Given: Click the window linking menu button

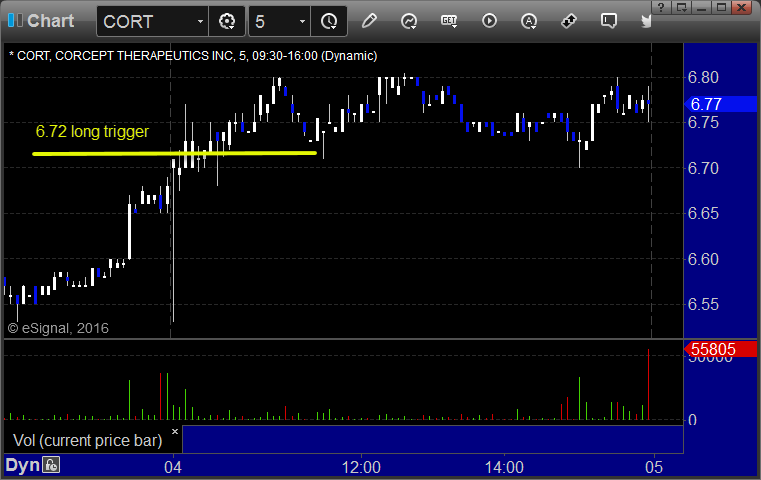Looking at the screenshot, I should [681, 7].
